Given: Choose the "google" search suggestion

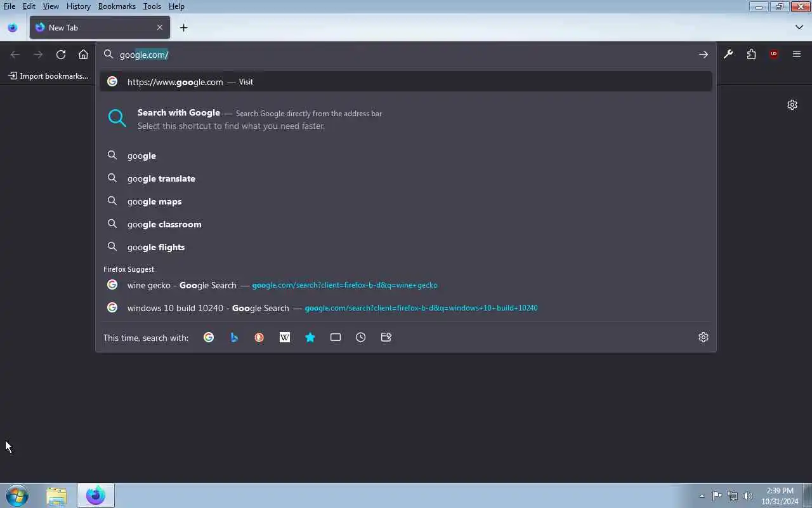Looking at the screenshot, I should coord(406,156).
